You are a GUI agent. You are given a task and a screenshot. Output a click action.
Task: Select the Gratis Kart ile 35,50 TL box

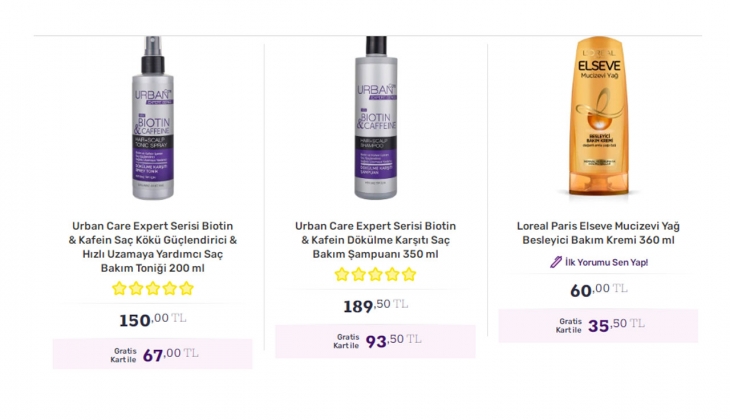(598, 325)
